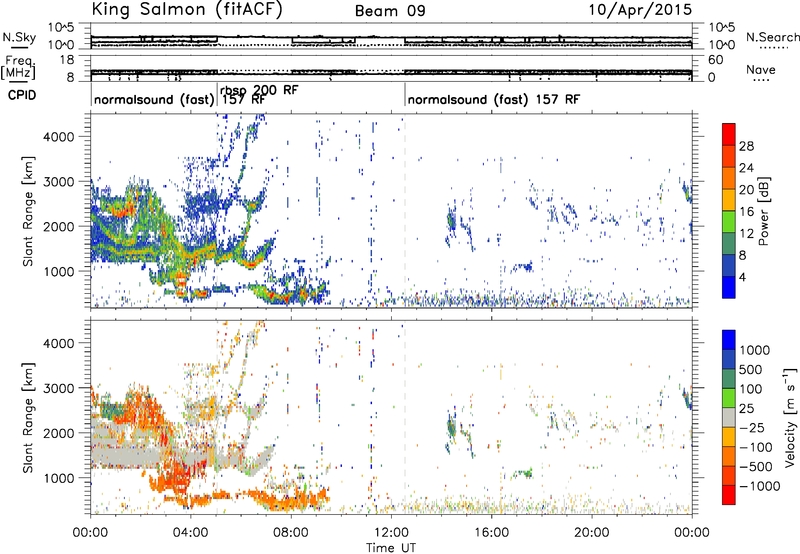800x554 pixels.
Task: Click the "60" Nave axis tick
Action: [x=716, y=60]
